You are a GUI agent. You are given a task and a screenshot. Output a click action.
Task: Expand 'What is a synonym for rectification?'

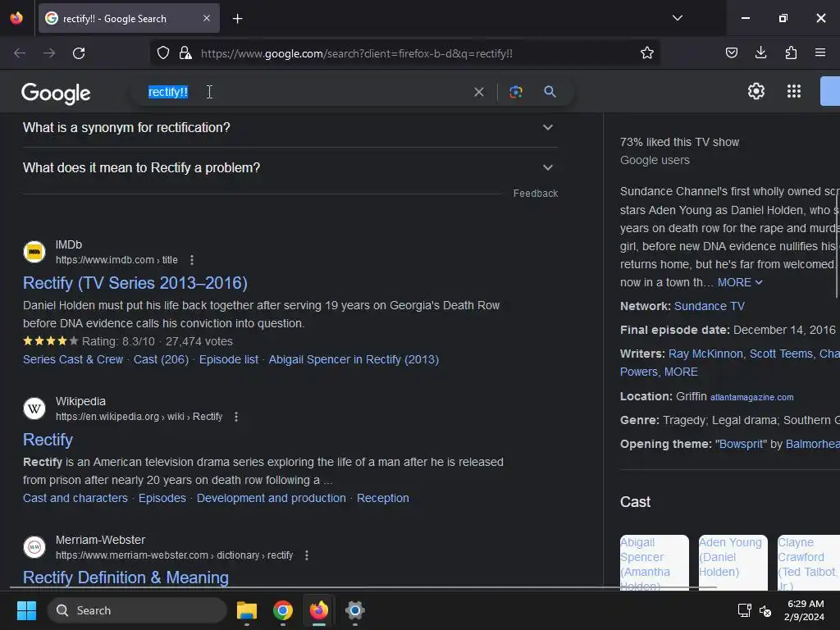(x=290, y=127)
